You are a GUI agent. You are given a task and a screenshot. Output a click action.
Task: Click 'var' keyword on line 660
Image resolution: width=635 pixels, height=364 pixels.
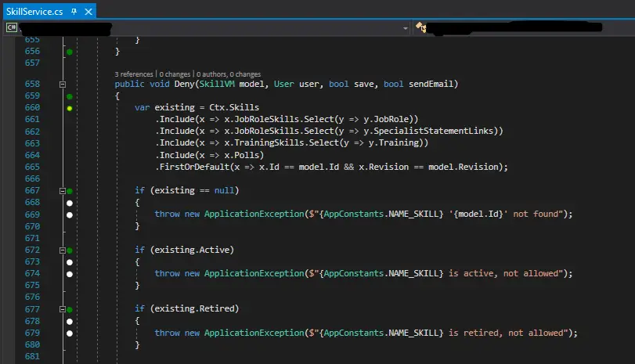click(143, 107)
